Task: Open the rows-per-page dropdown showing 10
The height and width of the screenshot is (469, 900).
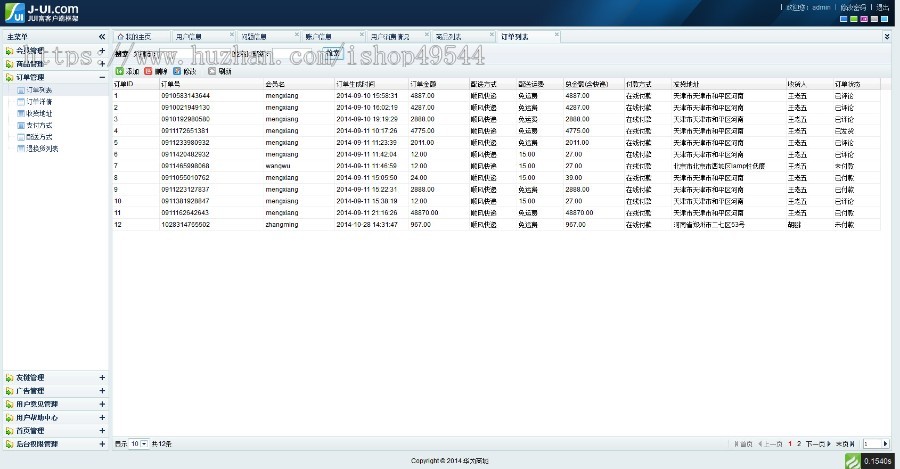Action: (138, 444)
